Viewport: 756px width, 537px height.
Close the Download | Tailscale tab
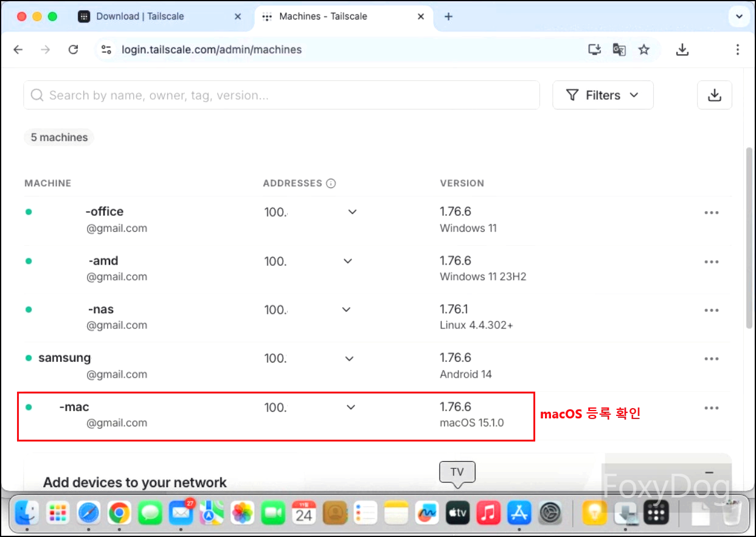[238, 16]
